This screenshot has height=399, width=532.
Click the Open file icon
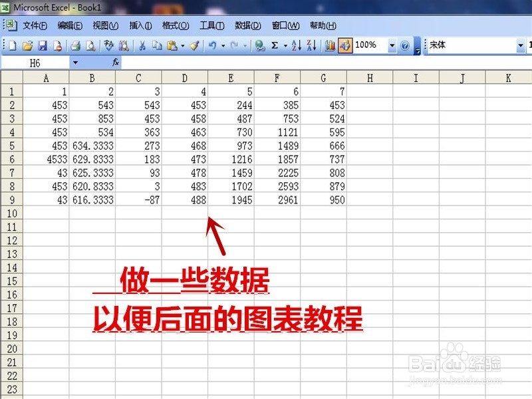27,45
